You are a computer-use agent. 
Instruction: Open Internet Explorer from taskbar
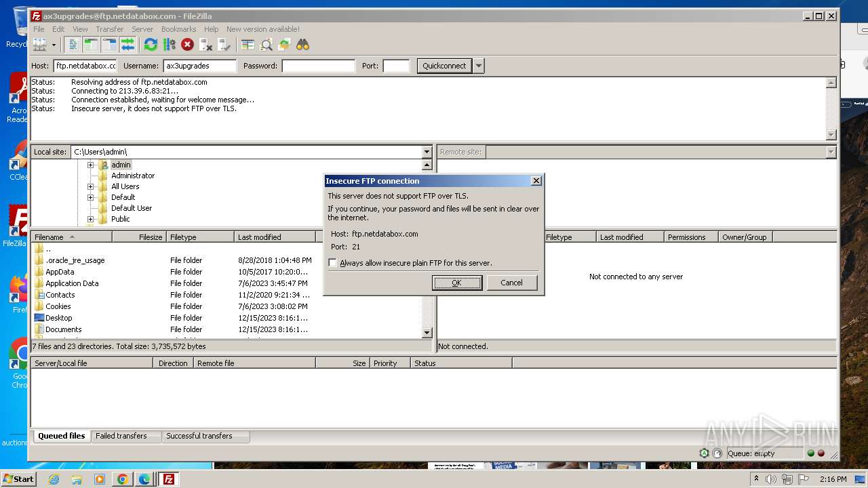coord(54,479)
